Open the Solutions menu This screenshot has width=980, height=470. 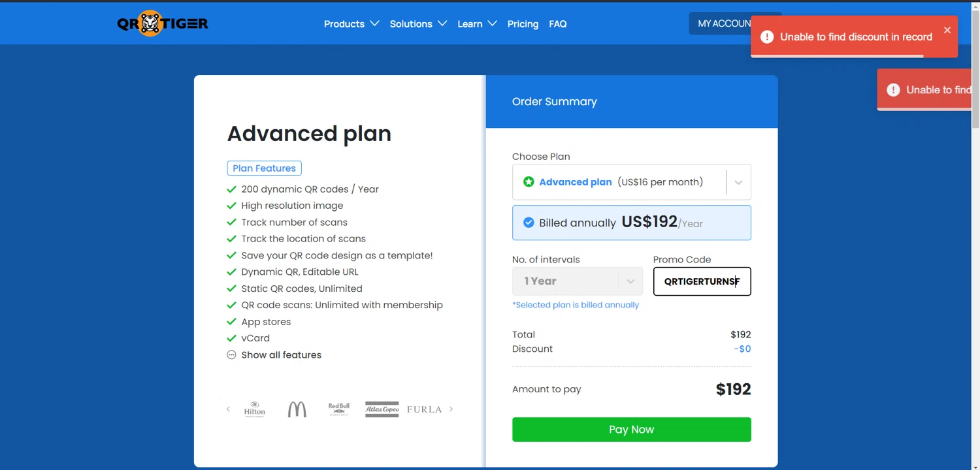click(x=417, y=24)
